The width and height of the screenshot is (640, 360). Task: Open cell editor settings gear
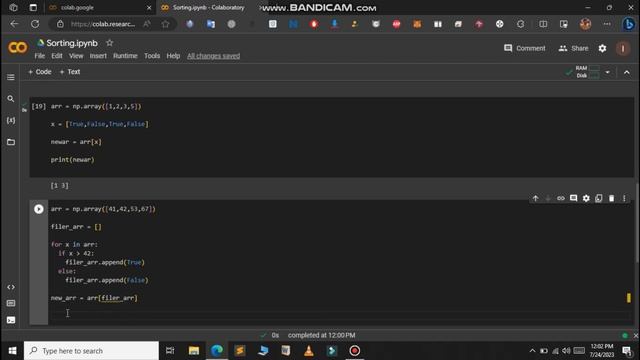[586, 198]
